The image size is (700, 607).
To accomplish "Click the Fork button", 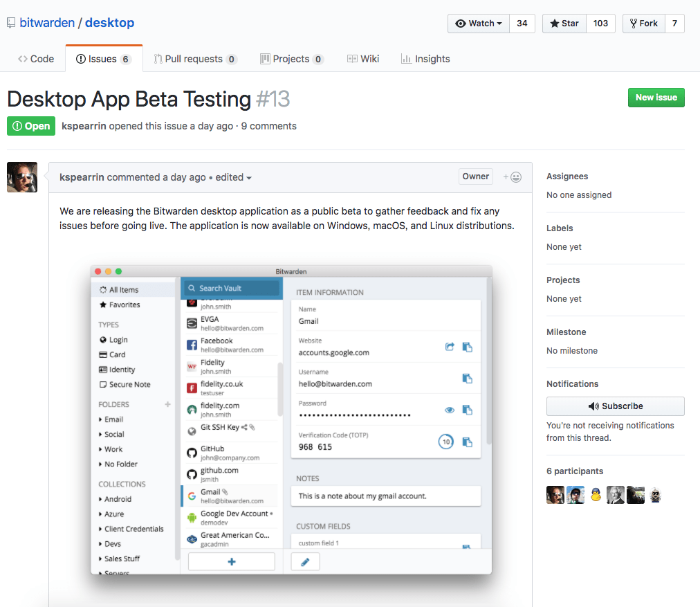I will 643,23.
